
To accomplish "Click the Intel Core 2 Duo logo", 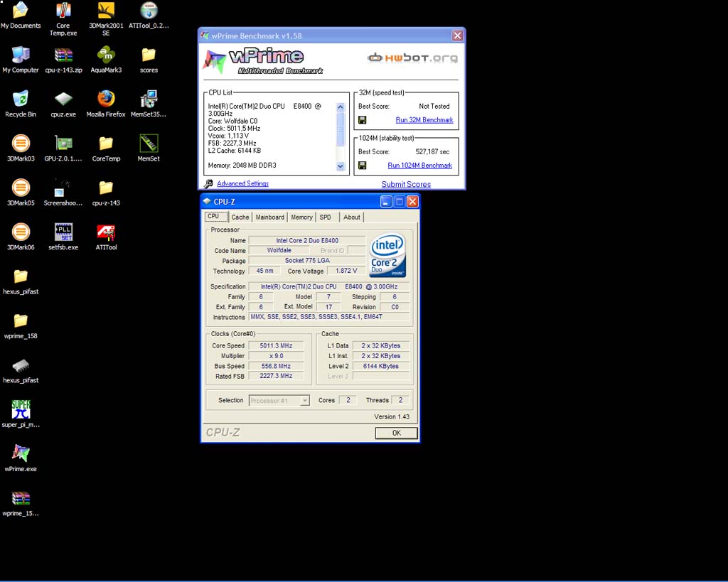I will tap(387, 255).
